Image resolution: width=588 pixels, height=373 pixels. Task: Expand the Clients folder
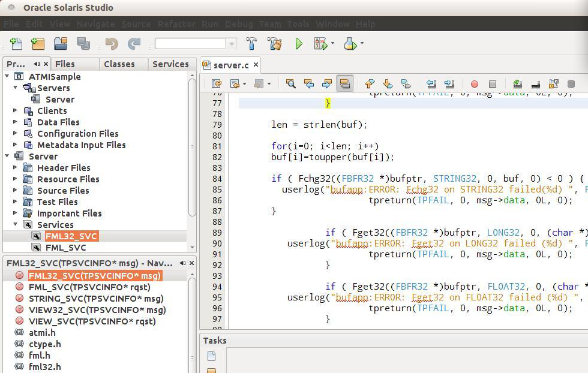coord(15,110)
